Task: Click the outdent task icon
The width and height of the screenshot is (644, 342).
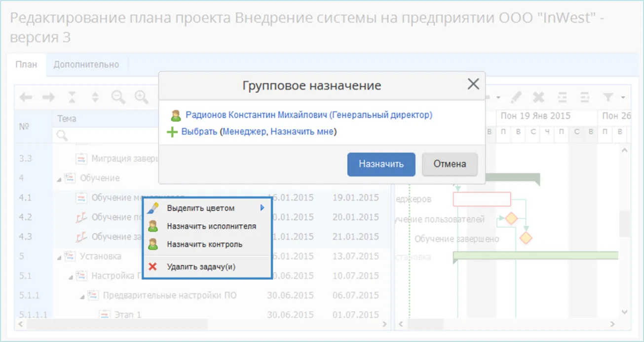Action: coord(584,97)
